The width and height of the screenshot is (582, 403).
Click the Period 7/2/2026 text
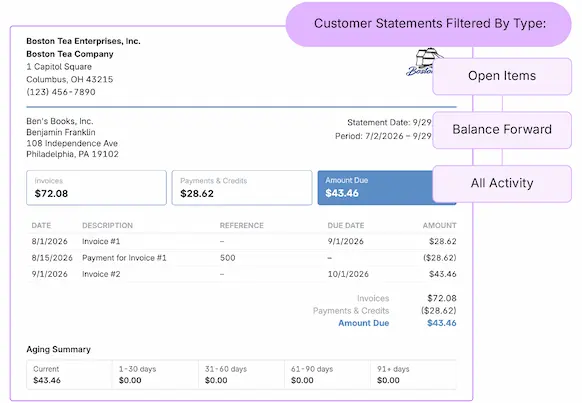click(x=383, y=136)
